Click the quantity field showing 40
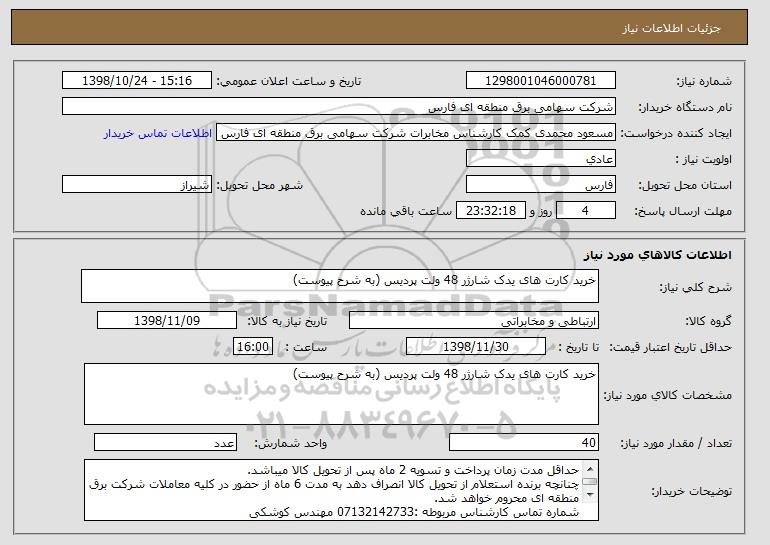770x545 pixels. (524, 442)
